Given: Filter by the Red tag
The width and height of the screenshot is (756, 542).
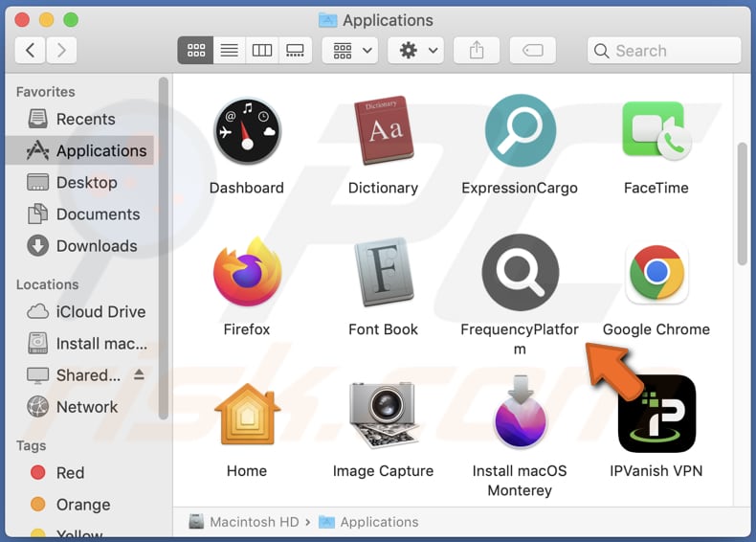Looking at the screenshot, I should (x=80, y=472).
